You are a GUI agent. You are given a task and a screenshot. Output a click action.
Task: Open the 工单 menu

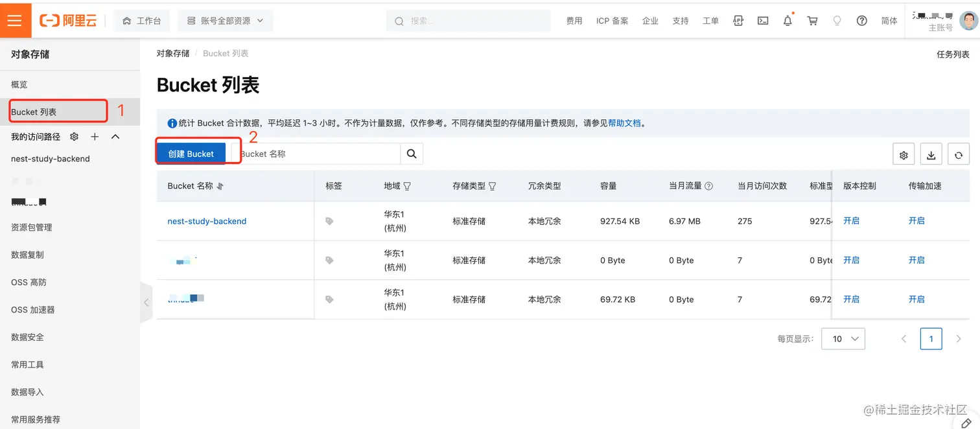pyautogui.click(x=711, y=21)
